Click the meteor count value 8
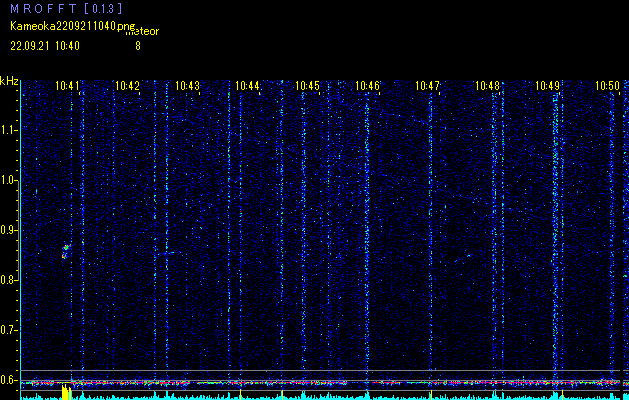Viewport: 629px width, 400px height. (138, 46)
